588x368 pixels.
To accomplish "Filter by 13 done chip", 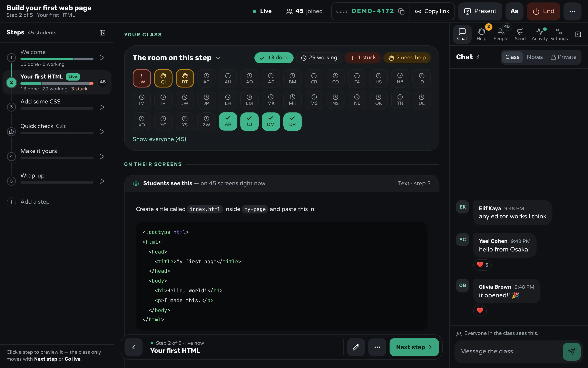I will click(x=274, y=58).
